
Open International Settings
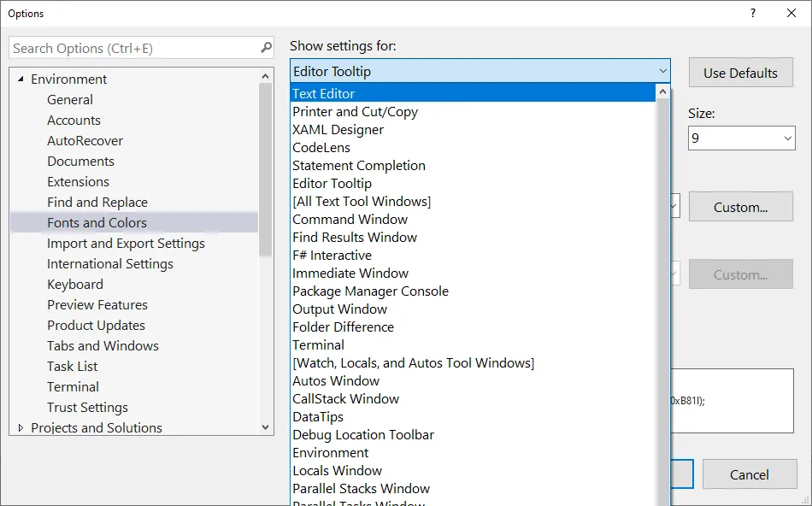click(x=109, y=264)
